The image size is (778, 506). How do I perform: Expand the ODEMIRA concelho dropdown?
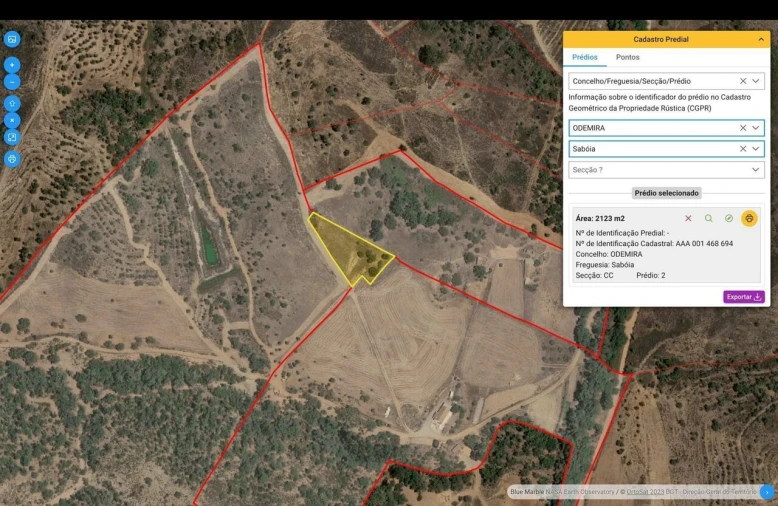[x=755, y=128]
